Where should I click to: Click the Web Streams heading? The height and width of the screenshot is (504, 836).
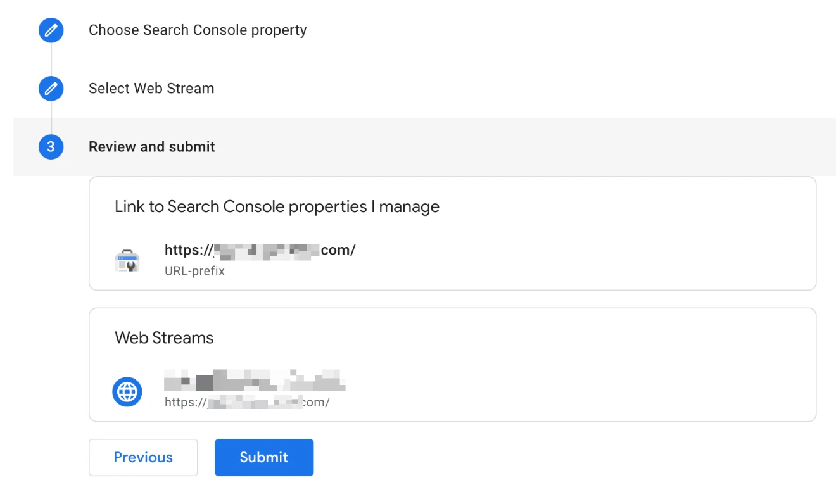(164, 338)
